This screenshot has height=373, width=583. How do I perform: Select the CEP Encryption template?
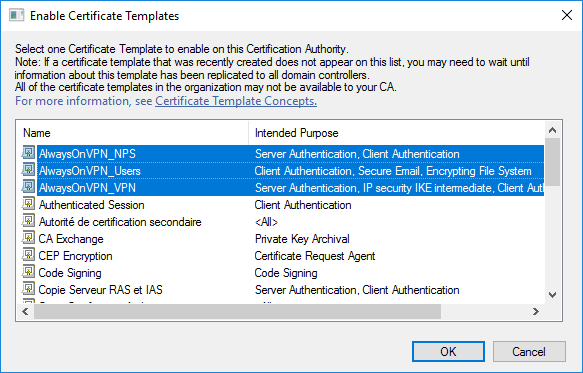[x=75, y=256]
